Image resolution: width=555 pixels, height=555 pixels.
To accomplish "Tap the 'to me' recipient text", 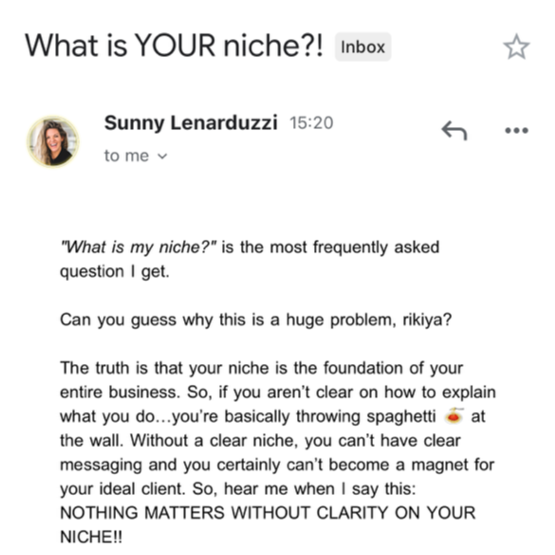I will click(x=126, y=156).
